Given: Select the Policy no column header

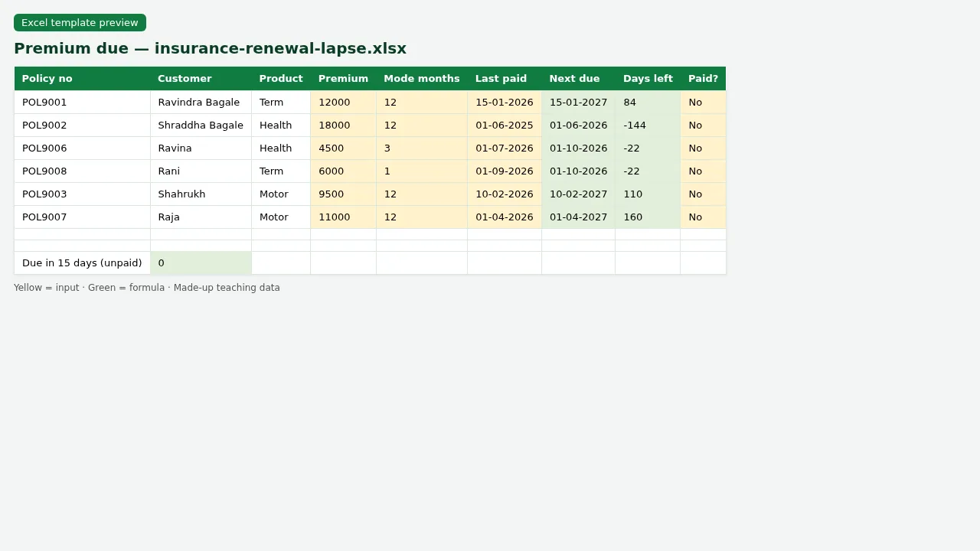Looking at the screenshot, I should [82, 79].
